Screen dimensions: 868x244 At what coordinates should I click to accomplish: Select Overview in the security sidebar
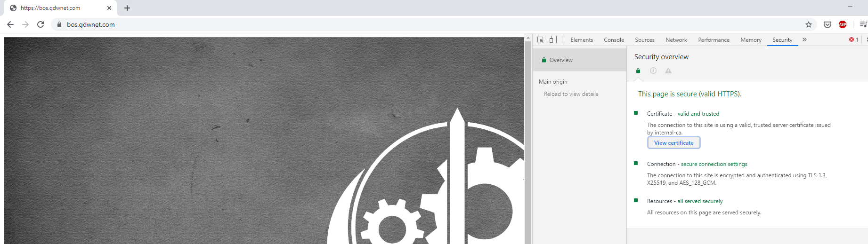coord(579,60)
